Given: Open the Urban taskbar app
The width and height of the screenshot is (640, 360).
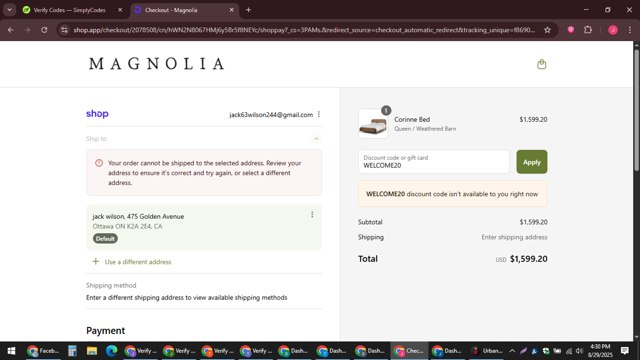Looking at the screenshot, I should [x=487, y=351].
